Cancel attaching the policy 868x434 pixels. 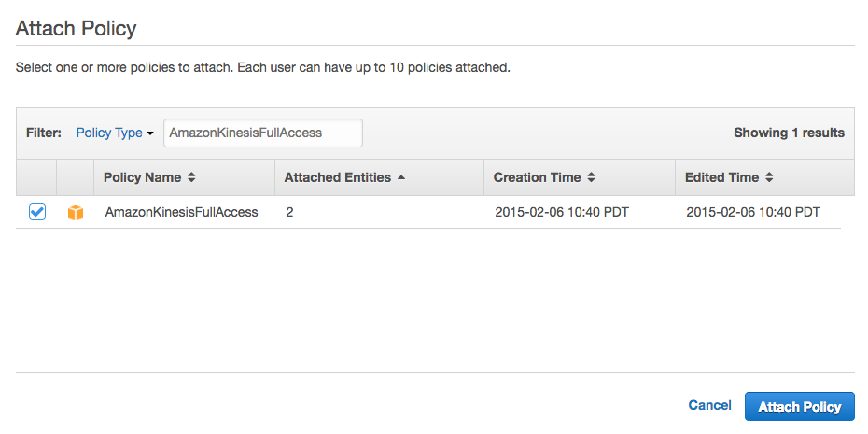coord(709,405)
